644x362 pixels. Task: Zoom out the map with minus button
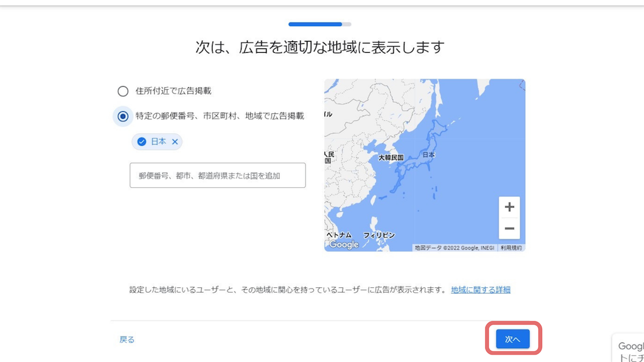tap(509, 229)
